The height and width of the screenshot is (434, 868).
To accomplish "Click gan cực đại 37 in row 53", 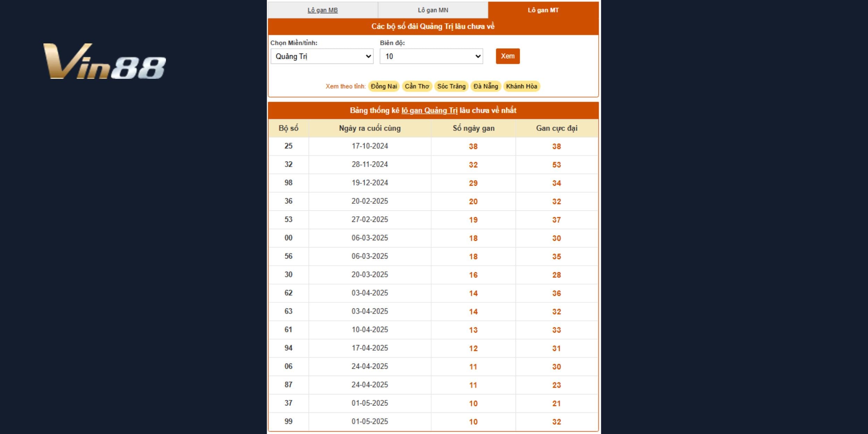I will 557,220.
